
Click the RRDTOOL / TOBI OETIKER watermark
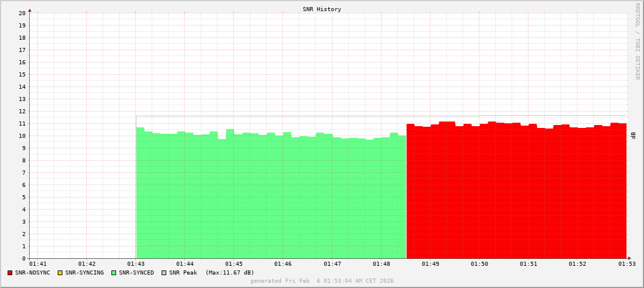[637, 41]
